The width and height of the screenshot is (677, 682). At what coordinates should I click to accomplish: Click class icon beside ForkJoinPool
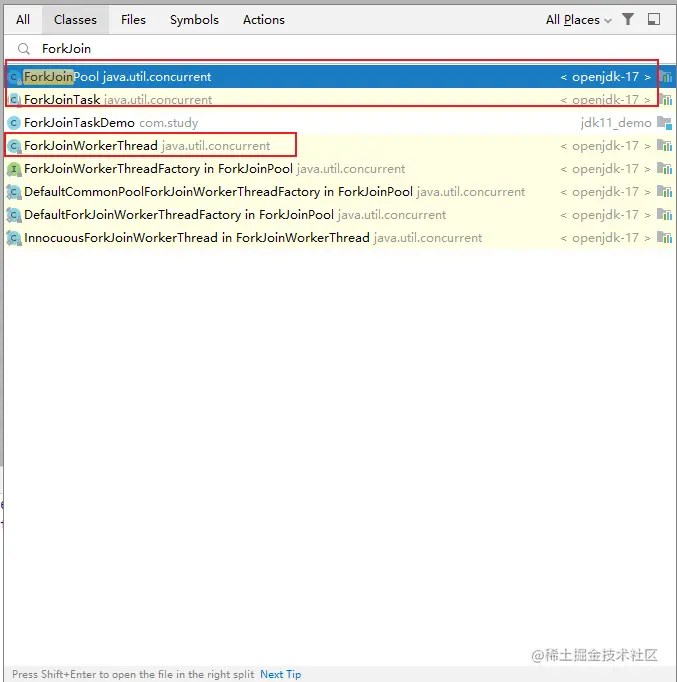coord(14,77)
